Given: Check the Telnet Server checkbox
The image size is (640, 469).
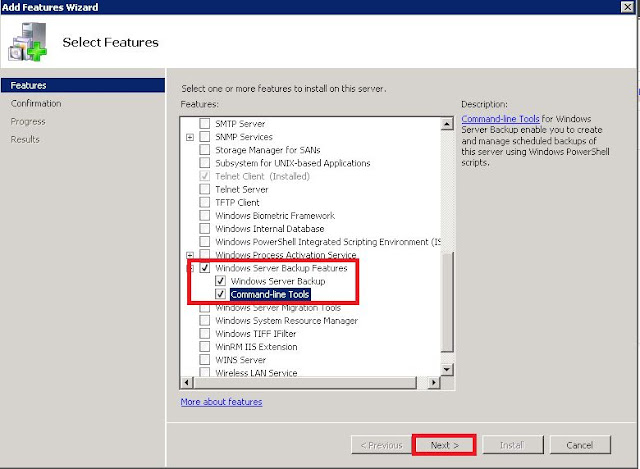Looking at the screenshot, I should click(204, 189).
